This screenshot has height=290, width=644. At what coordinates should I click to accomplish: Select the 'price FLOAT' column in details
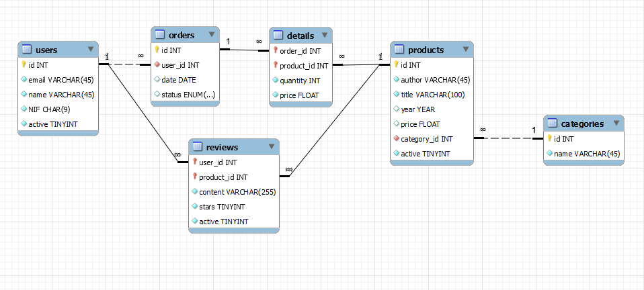[x=300, y=95]
